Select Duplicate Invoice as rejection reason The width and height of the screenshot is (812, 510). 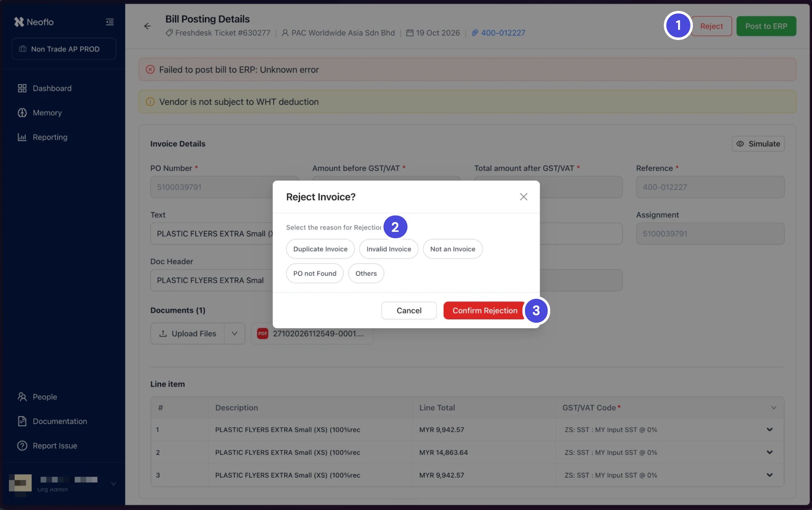point(320,249)
